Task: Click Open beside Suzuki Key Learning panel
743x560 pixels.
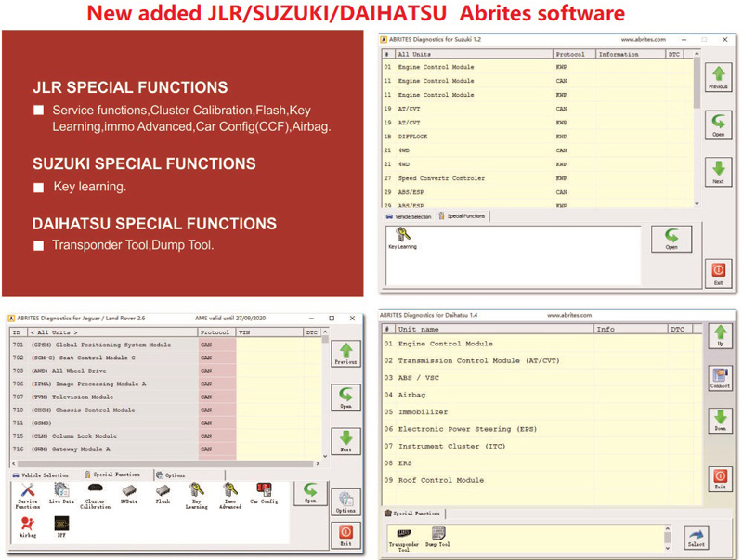Action: [671, 239]
